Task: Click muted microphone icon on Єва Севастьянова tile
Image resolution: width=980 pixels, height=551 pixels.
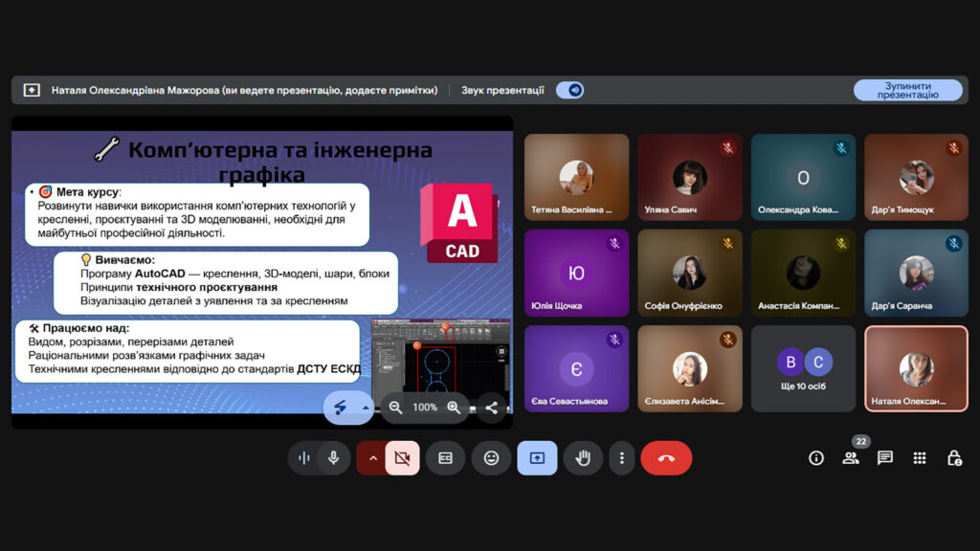Action: (x=614, y=340)
